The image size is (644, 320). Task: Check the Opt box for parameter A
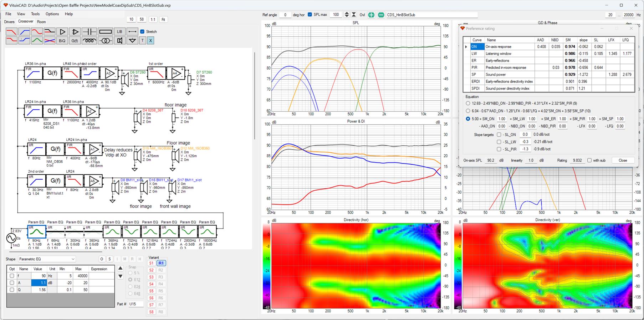pyautogui.click(x=12, y=283)
